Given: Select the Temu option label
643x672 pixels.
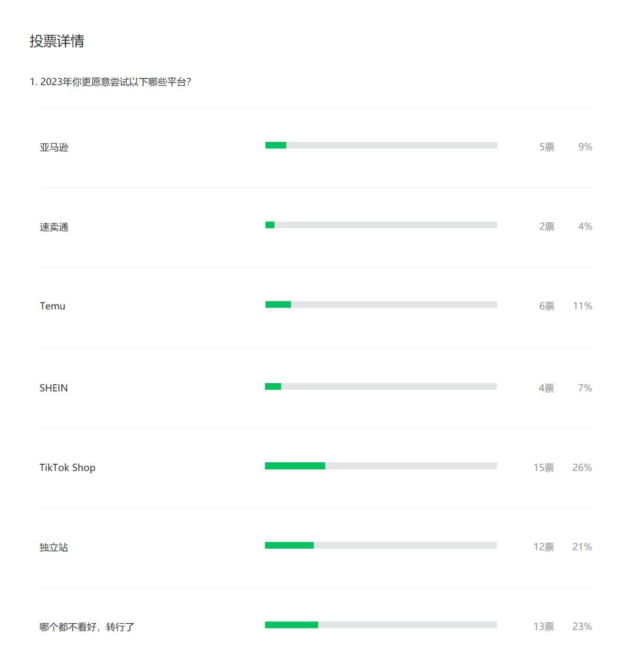Looking at the screenshot, I should [52, 306].
